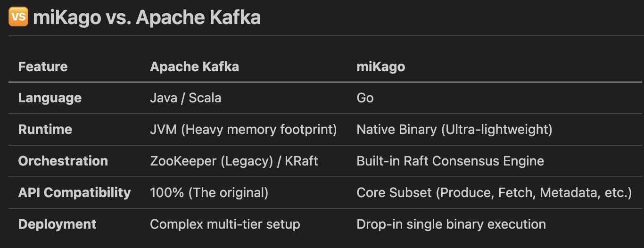Click the "Language" row label

[50, 98]
